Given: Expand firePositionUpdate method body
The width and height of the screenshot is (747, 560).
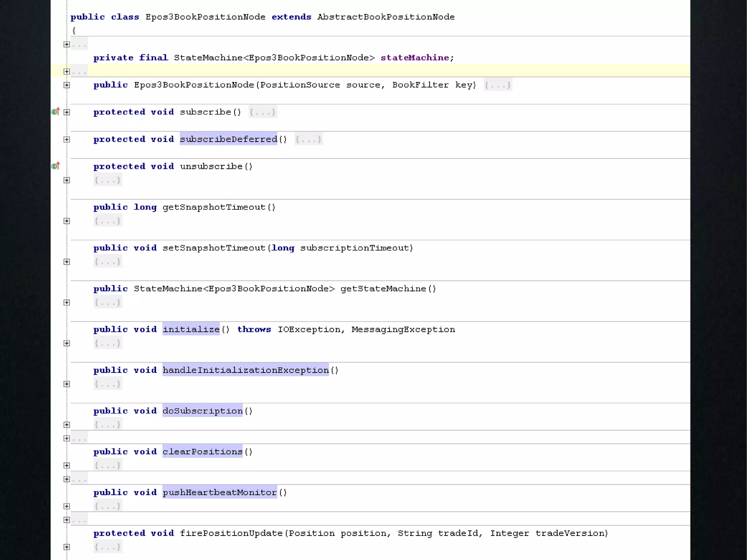Looking at the screenshot, I should click(x=67, y=547).
